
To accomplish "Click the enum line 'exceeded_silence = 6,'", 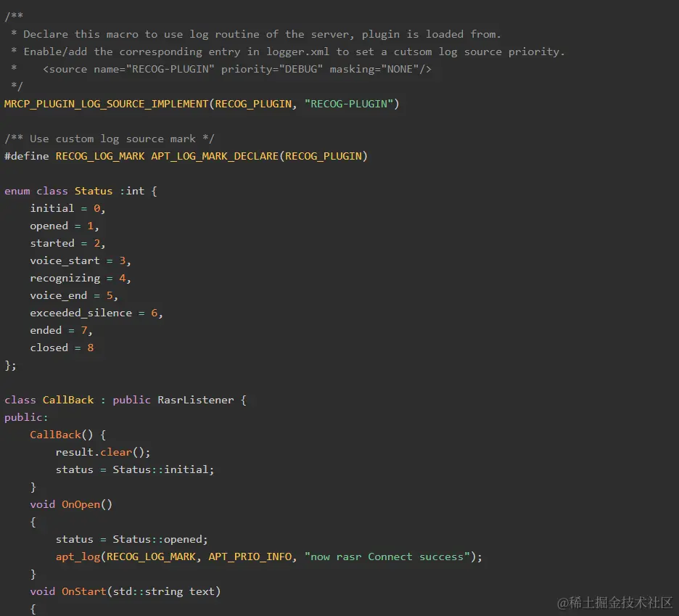I will coord(96,313).
